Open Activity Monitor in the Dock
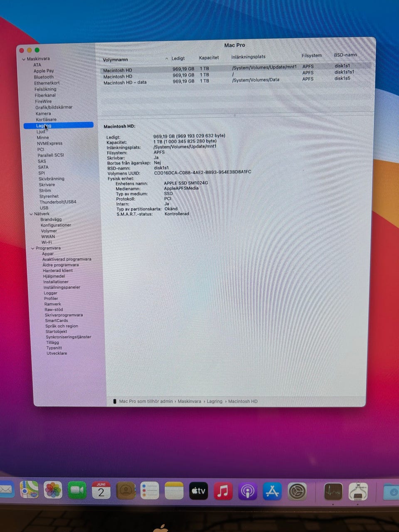This screenshot has height=532, width=399. tap(333, 492)
